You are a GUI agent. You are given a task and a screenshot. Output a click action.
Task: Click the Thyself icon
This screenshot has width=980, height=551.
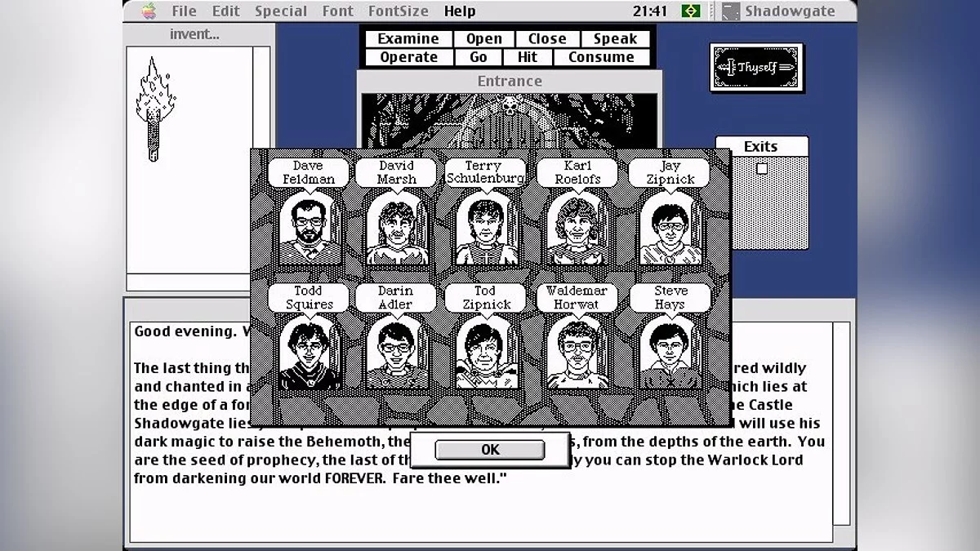[755, 68]
